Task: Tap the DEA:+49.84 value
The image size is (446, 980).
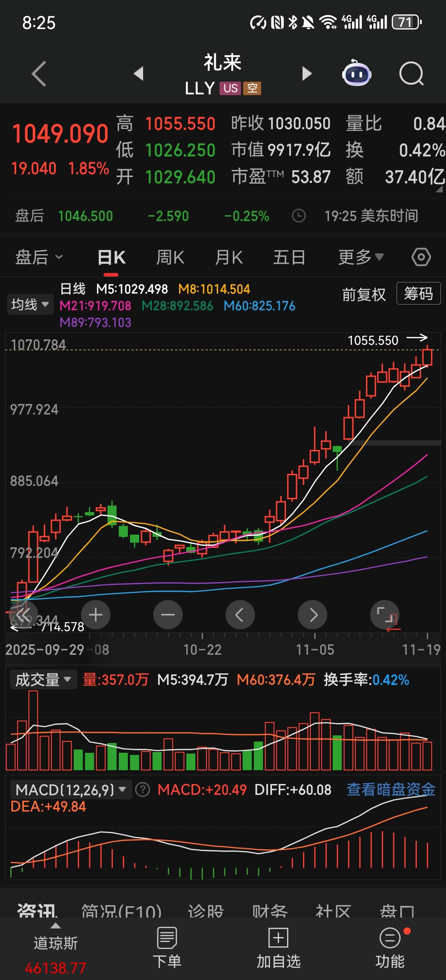Action: pyautogui.click(x=48, y=807)
